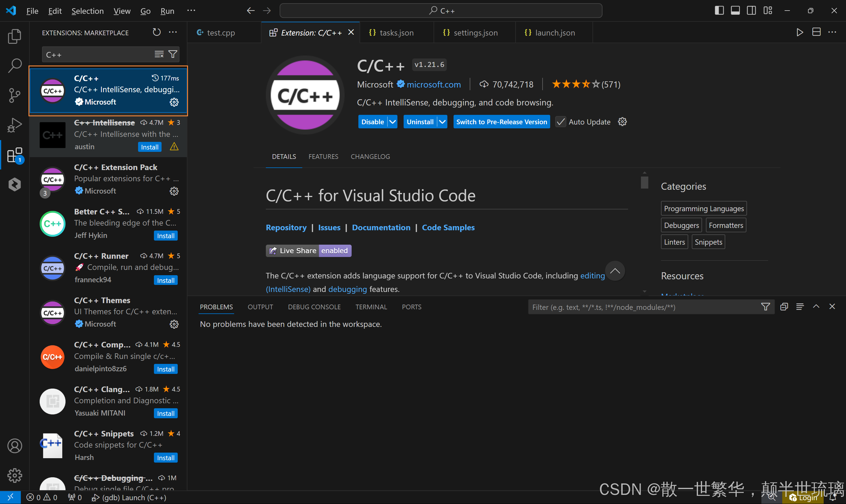Go back with the navigation arrow
The height and width of the screenshot is (504, 846).
(251, 11)
